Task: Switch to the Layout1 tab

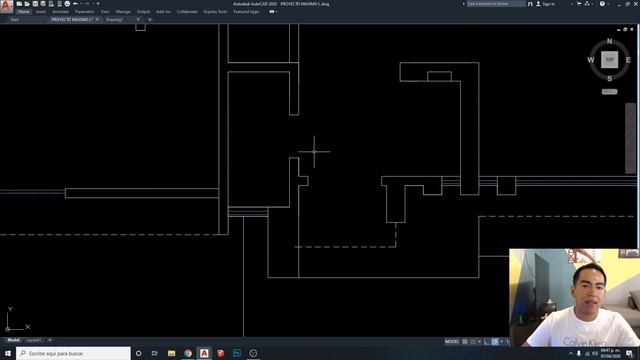Action: tap(34, 340)
